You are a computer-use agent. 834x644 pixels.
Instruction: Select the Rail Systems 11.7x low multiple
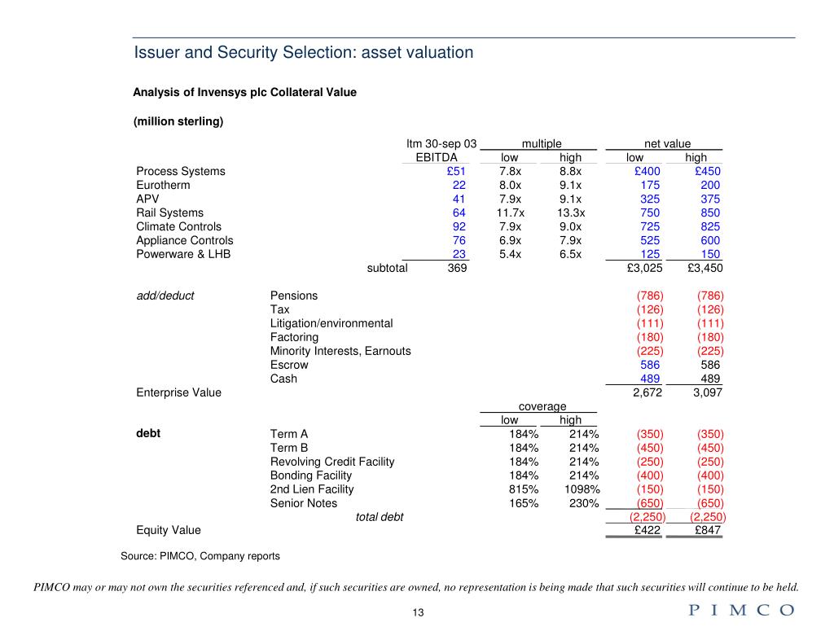pos(510,212)
